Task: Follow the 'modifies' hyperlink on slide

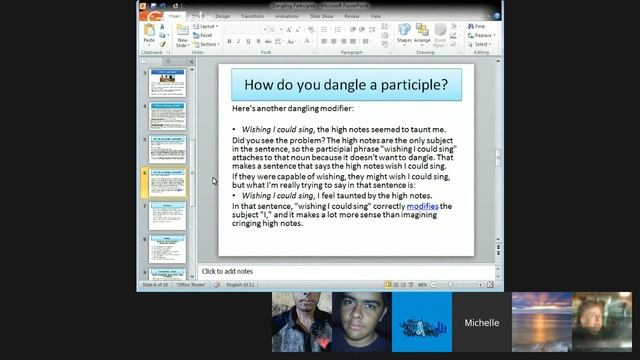Action: [x=422, y=206]
